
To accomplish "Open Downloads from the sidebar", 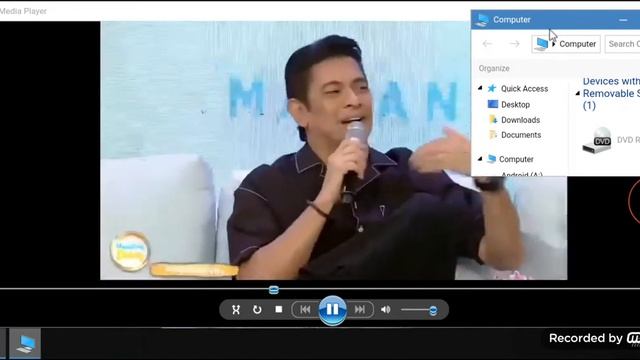I will click(520, 120).
